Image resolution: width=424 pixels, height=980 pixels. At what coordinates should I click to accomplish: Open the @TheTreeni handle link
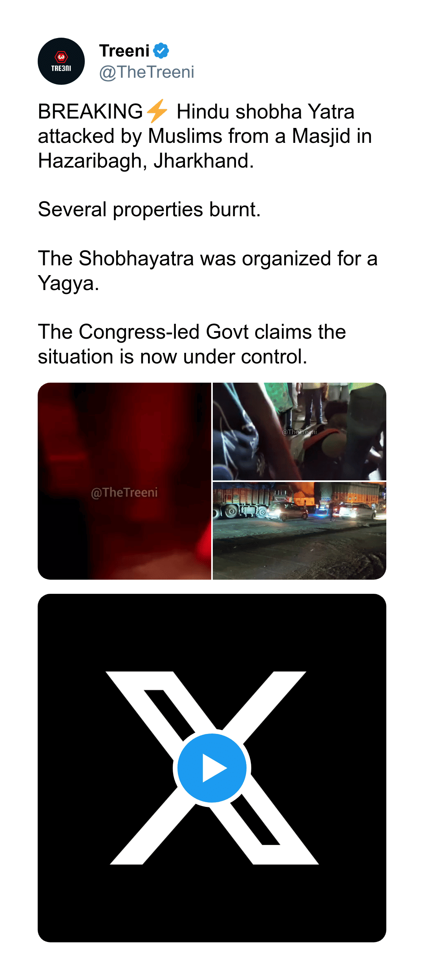coord(147,72)
